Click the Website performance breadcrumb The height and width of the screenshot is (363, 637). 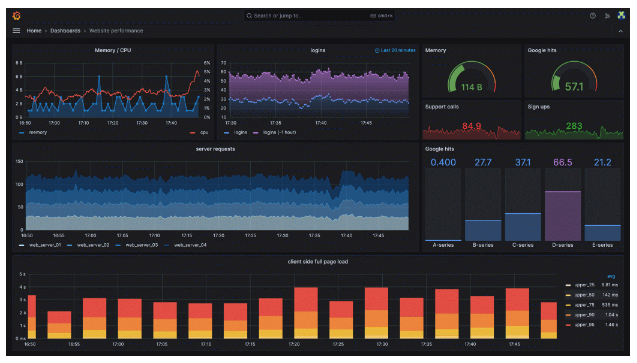coord(116,31)
